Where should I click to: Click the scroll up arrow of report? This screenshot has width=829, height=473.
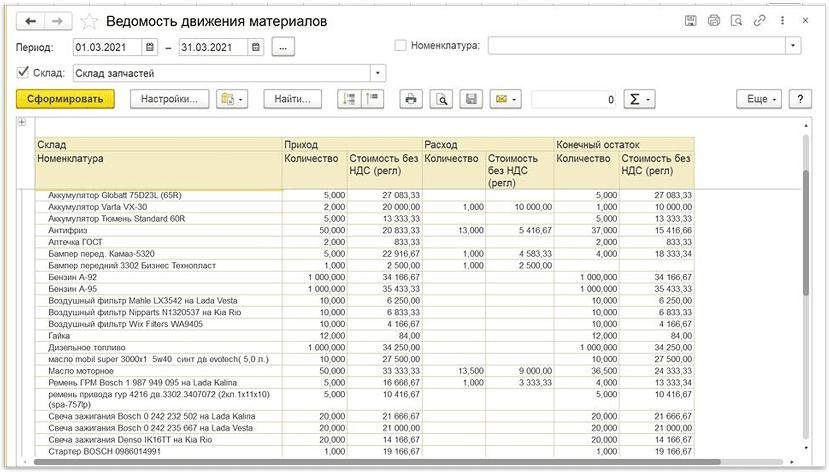pos(806,126)
